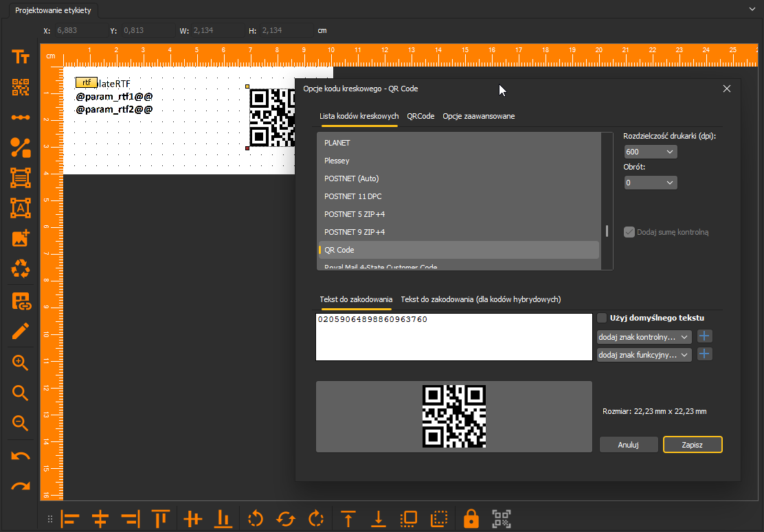Image resolution: width=764 pixels, height=532 pixels.
Task: Click the barcode list scrollbar thumb
Action: coord(607,231)
